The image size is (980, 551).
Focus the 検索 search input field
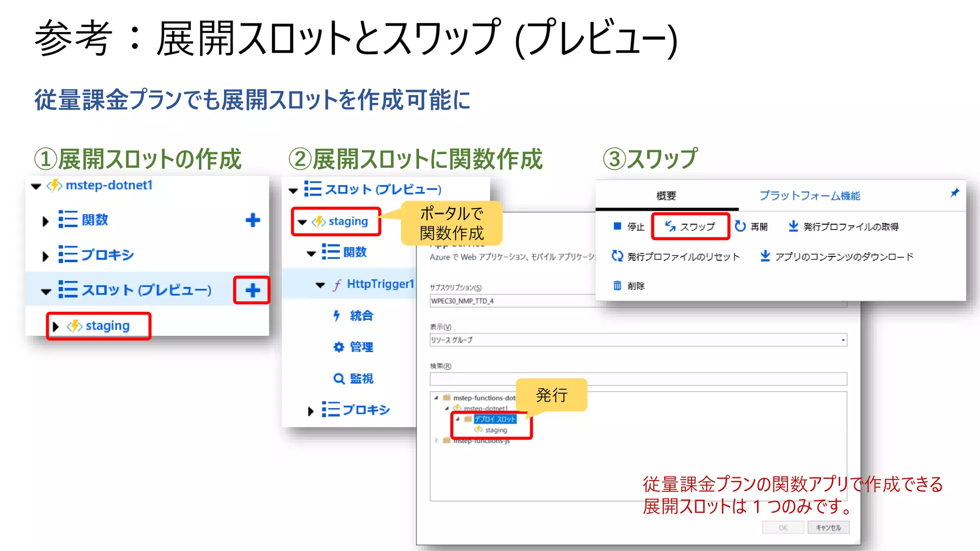[x=638, y=379]
